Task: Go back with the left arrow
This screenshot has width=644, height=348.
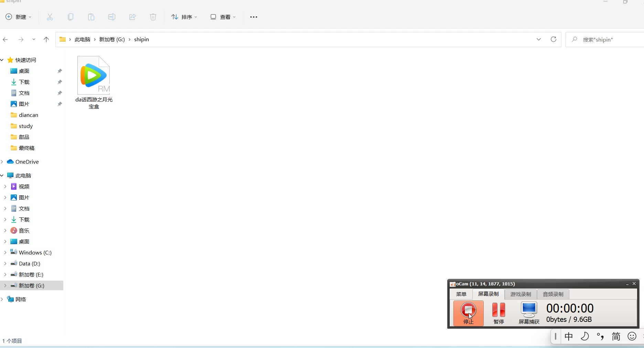Action: click(5, 40)
